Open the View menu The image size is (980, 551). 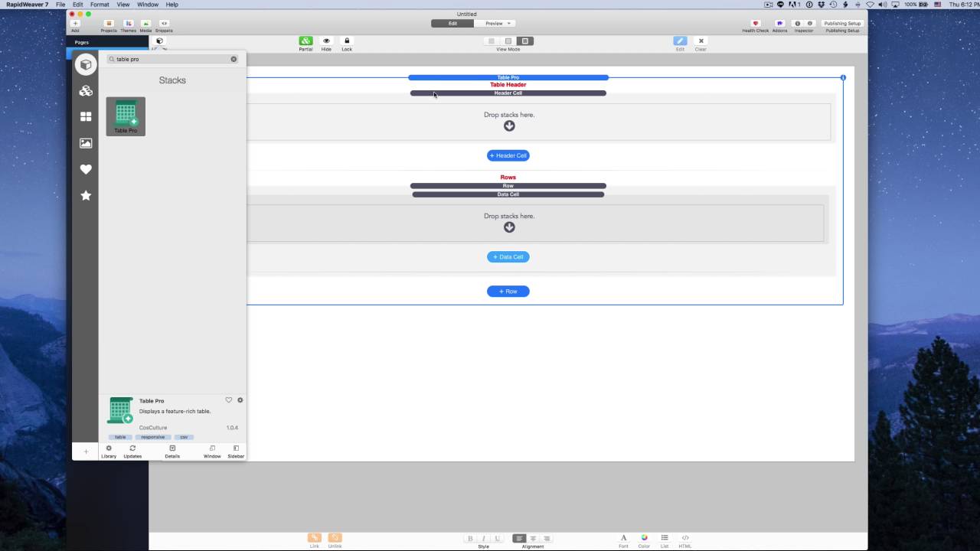point(122,5)
